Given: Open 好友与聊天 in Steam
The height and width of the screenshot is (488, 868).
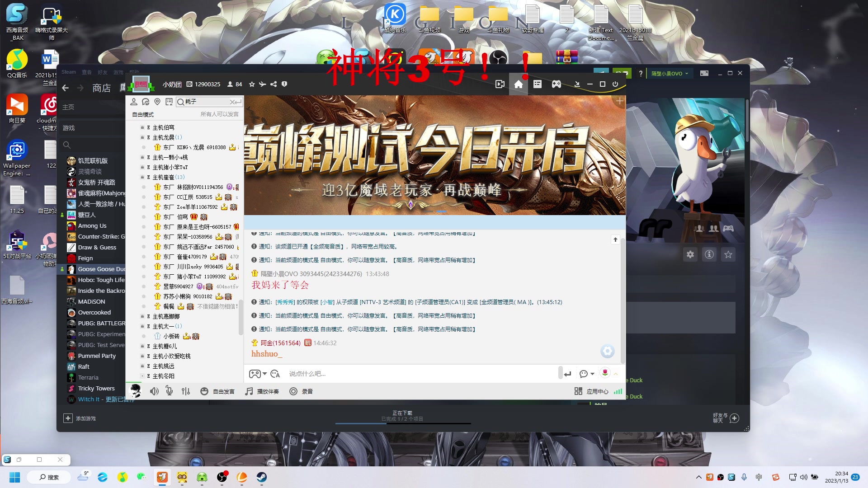Looking at the screenshot, I should tap(726, 418).
